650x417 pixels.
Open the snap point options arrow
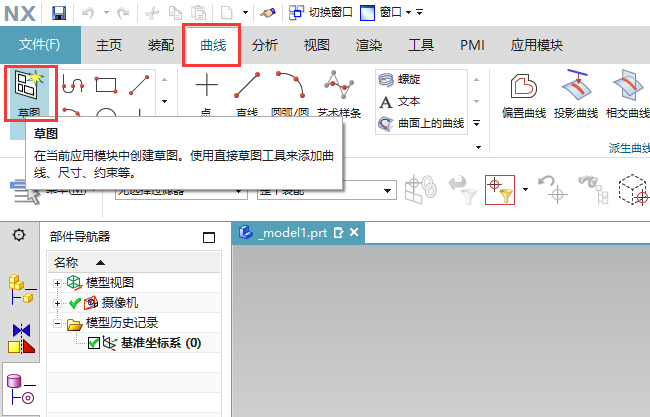(x=525, y=190)
